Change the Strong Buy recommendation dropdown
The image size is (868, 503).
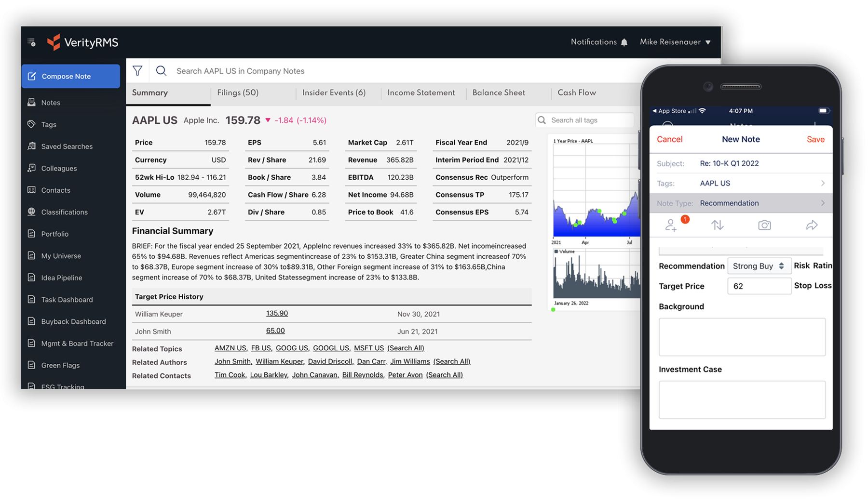coord(759,265)
